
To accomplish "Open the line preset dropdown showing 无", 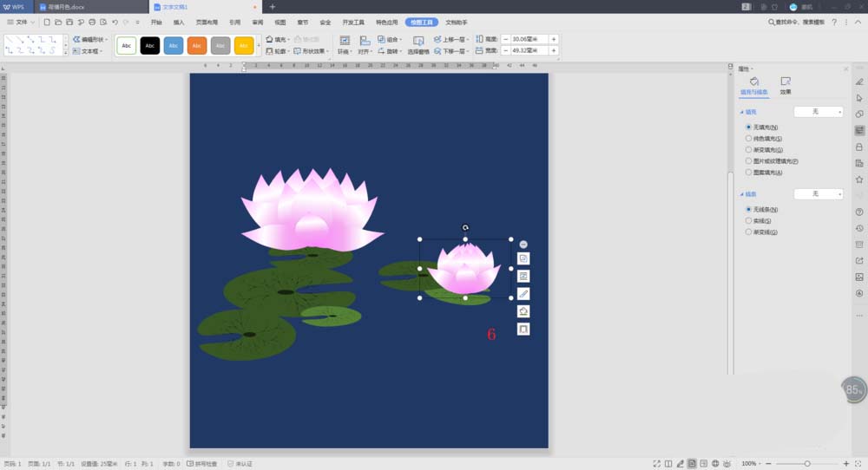I will coord(819,193).
